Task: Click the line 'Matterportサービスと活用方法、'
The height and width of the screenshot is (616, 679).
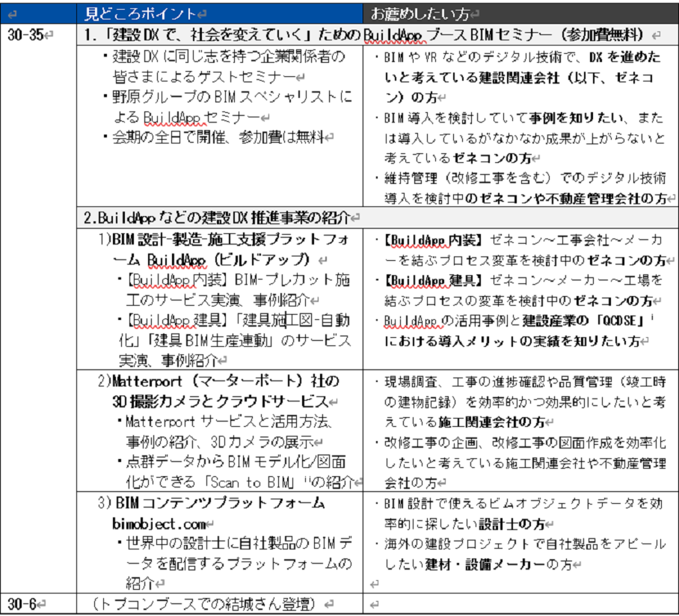Action: [x=229, y=421]
